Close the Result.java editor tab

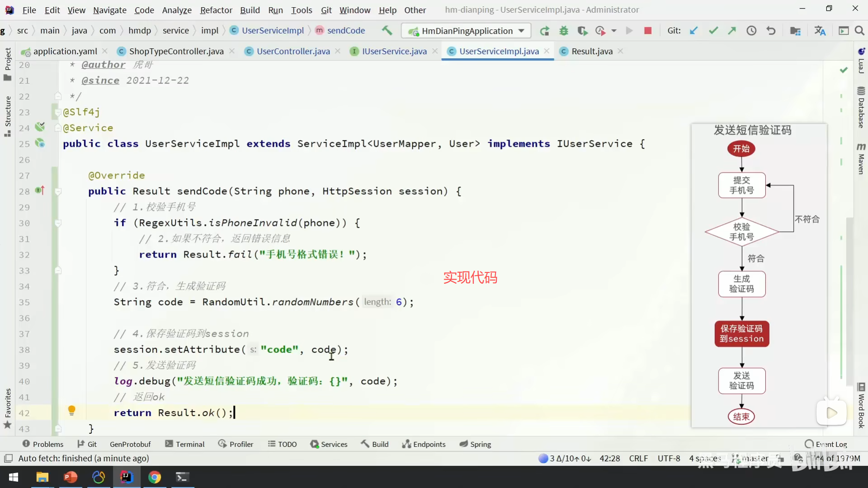[620, 51]
